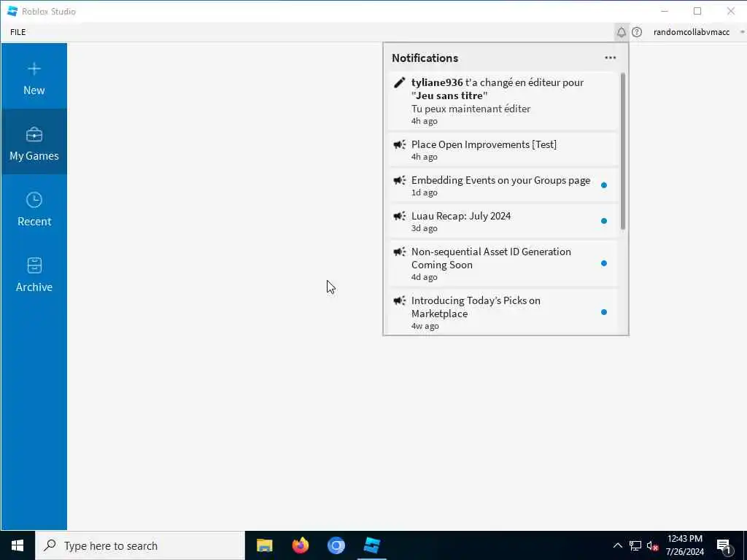Click unread dot on Luau Recap notification
The height and width of the screenshot is (560, 747).
pyautogui.click(x=603, y=221)
